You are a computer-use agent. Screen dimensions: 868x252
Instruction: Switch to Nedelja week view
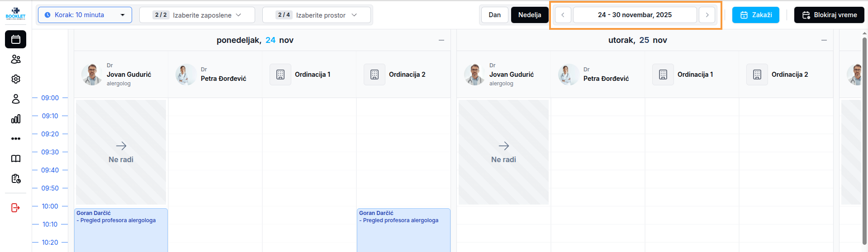[x=530, y=15]
